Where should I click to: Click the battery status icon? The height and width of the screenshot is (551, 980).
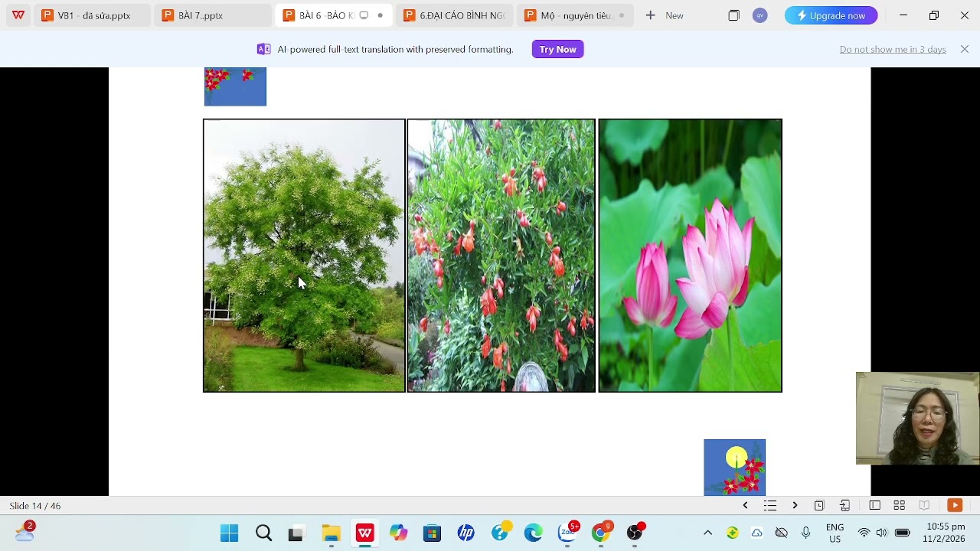click(x=902, y=533)
